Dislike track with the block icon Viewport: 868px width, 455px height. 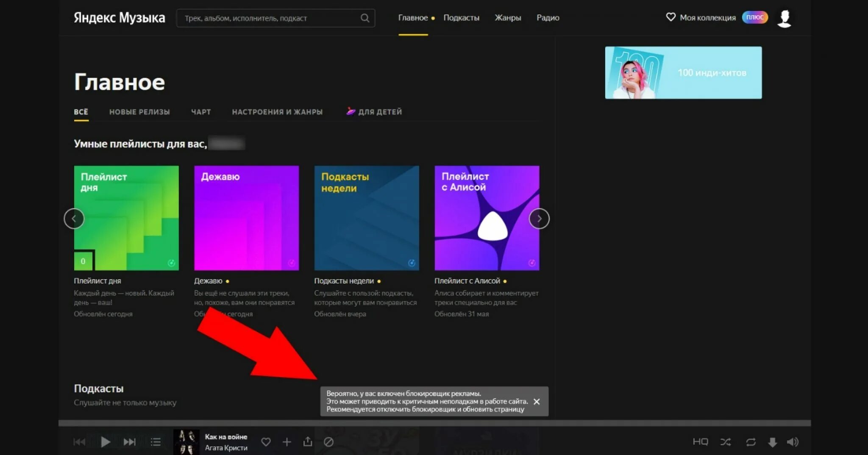pos(328,442)
